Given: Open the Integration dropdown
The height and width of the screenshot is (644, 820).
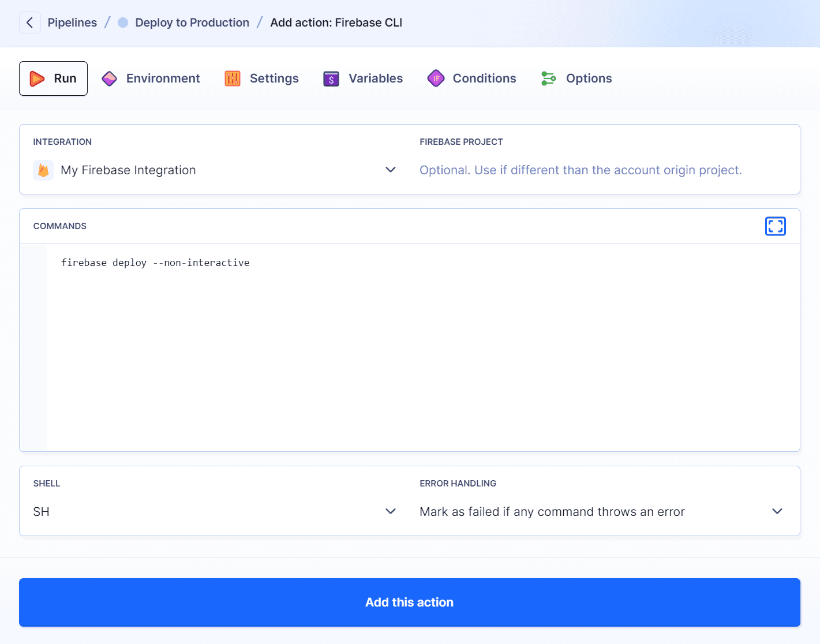Looking at the screenshot, I should click(x=391, y=170).
